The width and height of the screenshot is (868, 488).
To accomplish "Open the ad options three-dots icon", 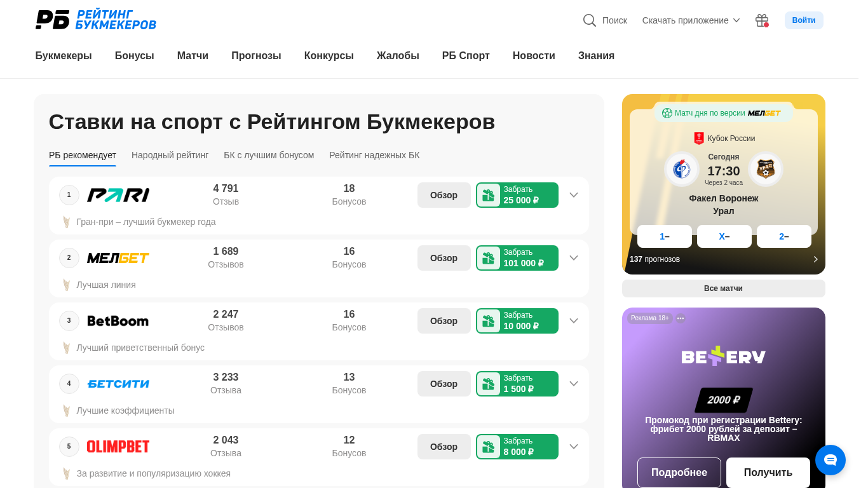I will pos(681,318).
